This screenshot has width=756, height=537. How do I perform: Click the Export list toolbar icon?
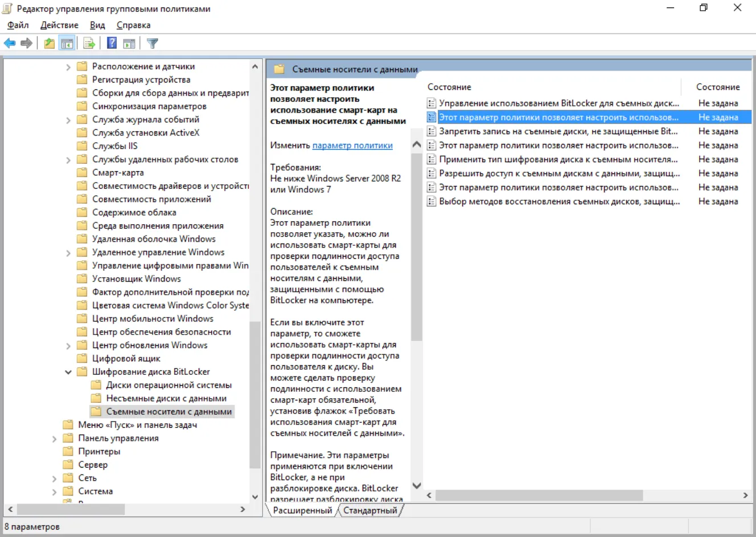[89, 43]
